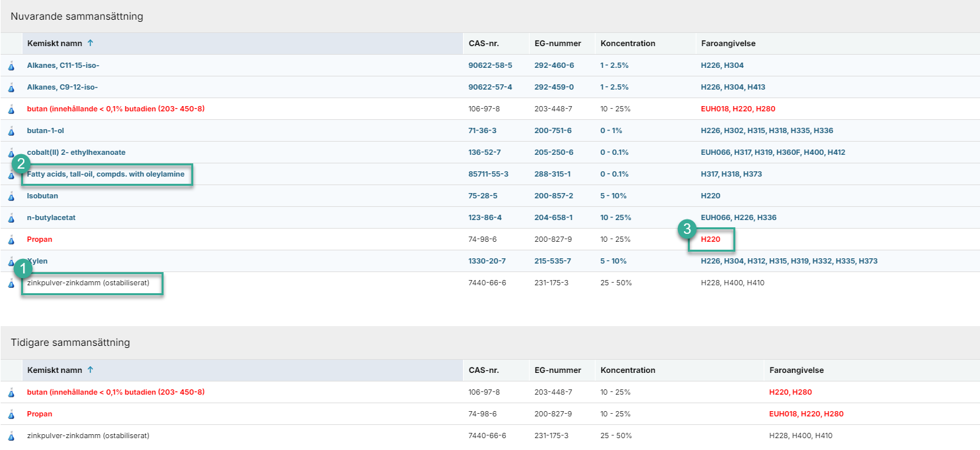Click flask icon beside Propan in Tidigare sammansättning
The width and height of the screenshot is (980, 450).
pos(11,414)
